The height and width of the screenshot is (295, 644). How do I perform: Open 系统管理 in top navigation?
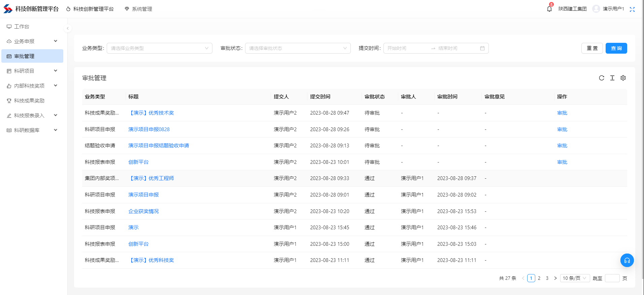point(138,9)
